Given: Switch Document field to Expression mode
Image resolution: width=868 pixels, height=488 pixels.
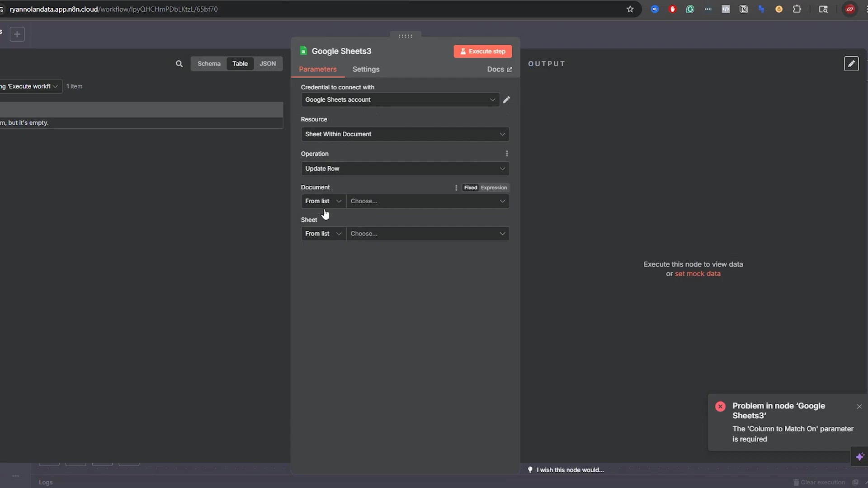Looking at the screenshot, I should click(494, 188).
